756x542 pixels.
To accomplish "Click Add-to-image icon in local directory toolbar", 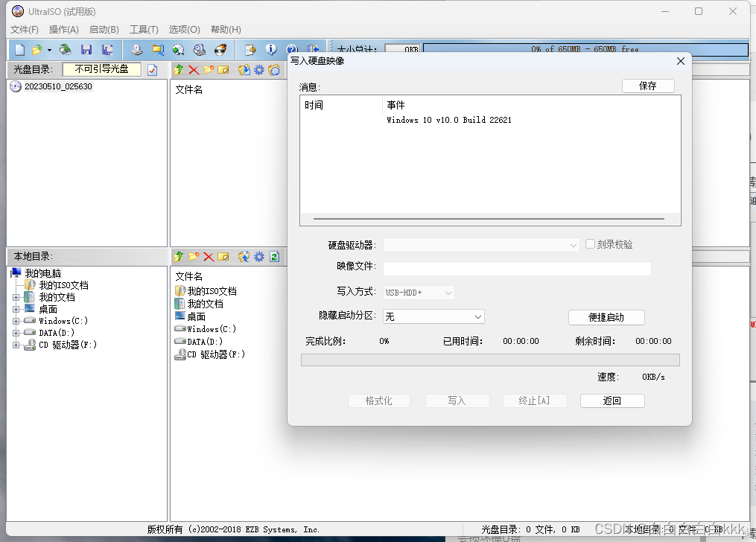I will (244, 257).
